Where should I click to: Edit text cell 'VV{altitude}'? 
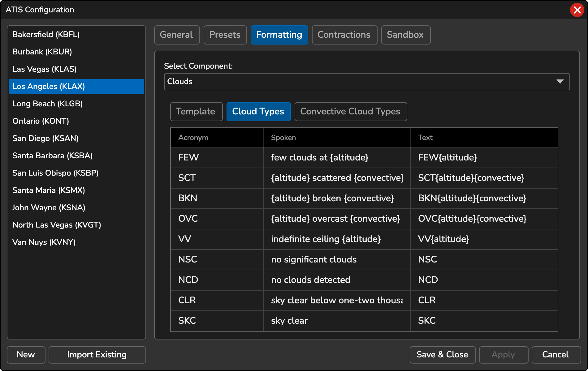click(x=484, y=239)
